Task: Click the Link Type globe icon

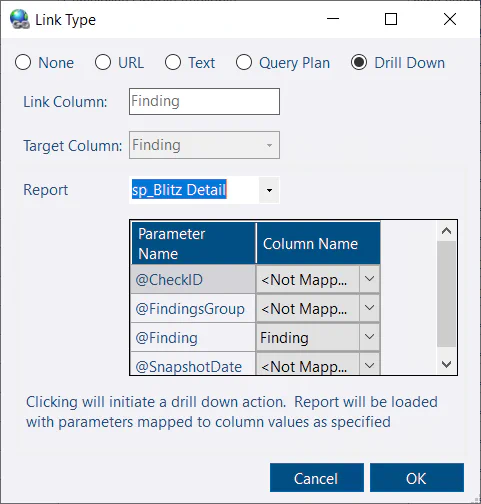Action: pos(20,19)
